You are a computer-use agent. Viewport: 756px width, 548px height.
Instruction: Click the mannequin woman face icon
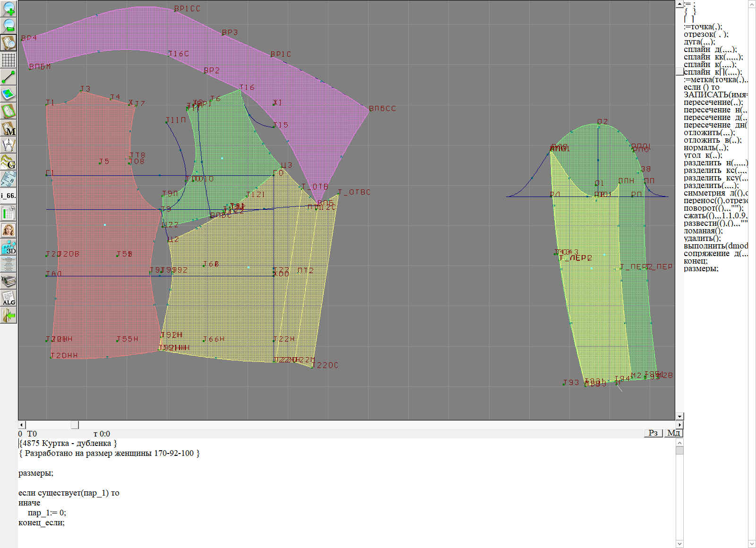click(9, 230)
